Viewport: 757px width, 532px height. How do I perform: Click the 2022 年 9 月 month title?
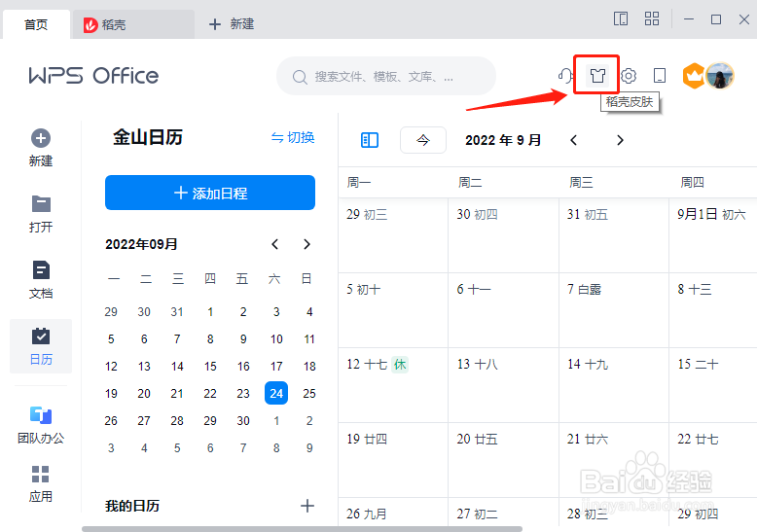pyautogui.click(x=503, y=140)
